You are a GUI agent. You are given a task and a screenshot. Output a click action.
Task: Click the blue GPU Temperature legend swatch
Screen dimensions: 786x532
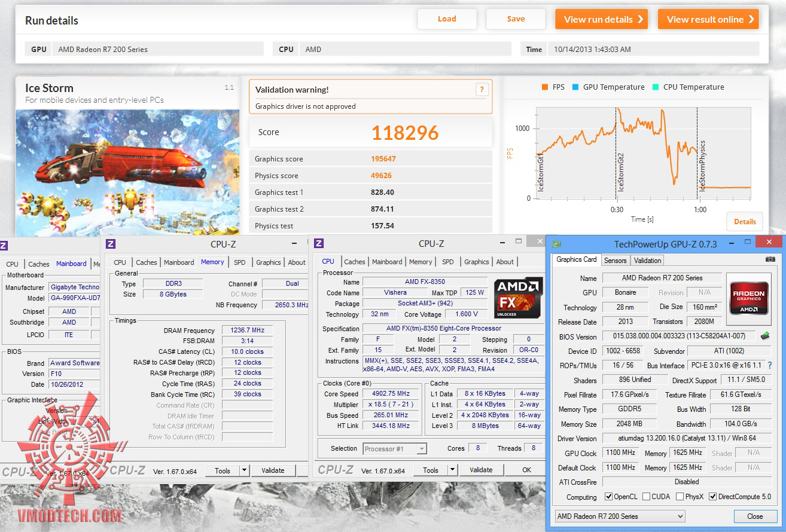coord(575,87)
